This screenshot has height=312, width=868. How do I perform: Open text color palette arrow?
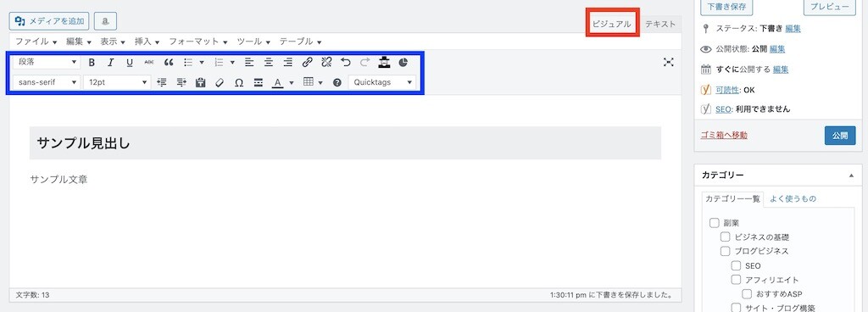tap(292, 82)
